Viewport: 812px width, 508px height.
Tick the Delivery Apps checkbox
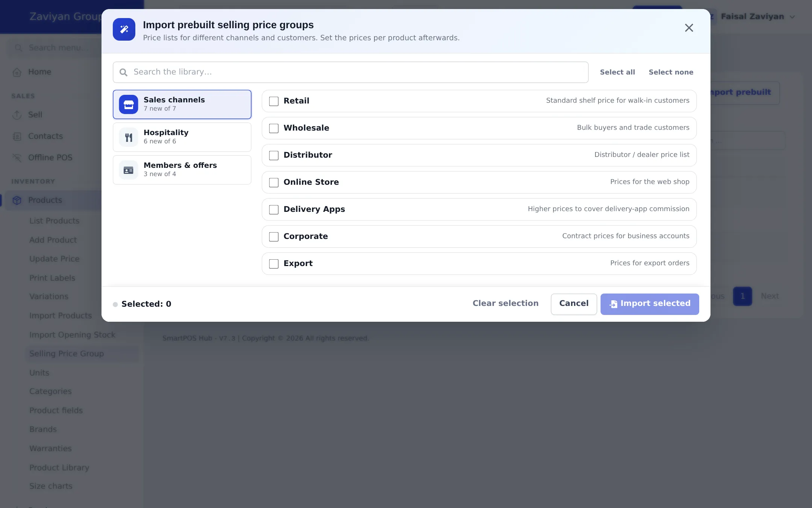274,210
